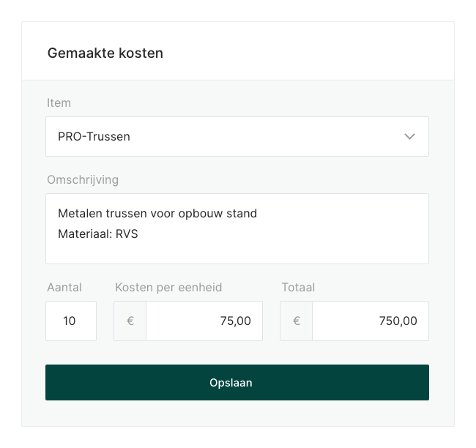The image size is (476, 448).
Task: Click the Aantal label
Action: click(64, 288)
